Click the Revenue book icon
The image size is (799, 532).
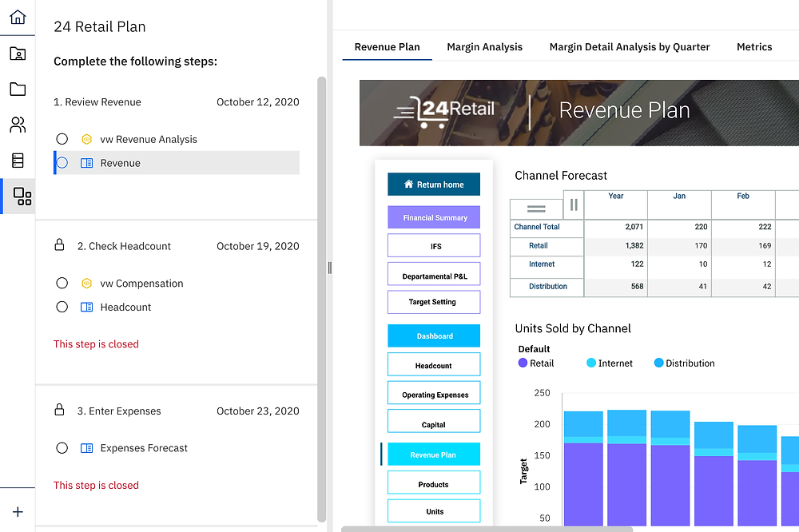[x=86, y=163]
